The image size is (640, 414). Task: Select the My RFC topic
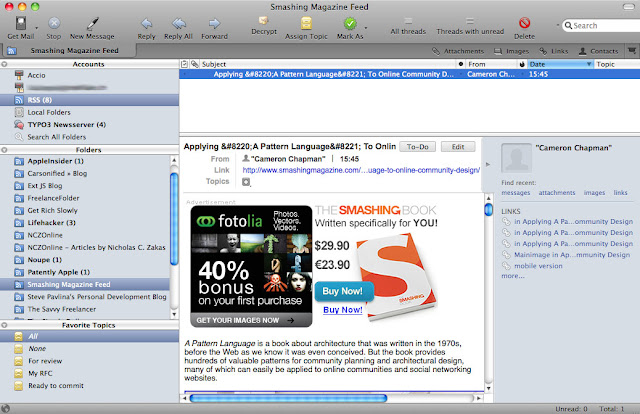pos(89,373)
